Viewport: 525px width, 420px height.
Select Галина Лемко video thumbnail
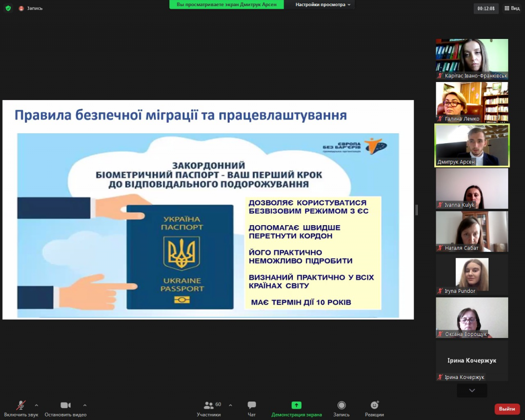tap(472, 102)
